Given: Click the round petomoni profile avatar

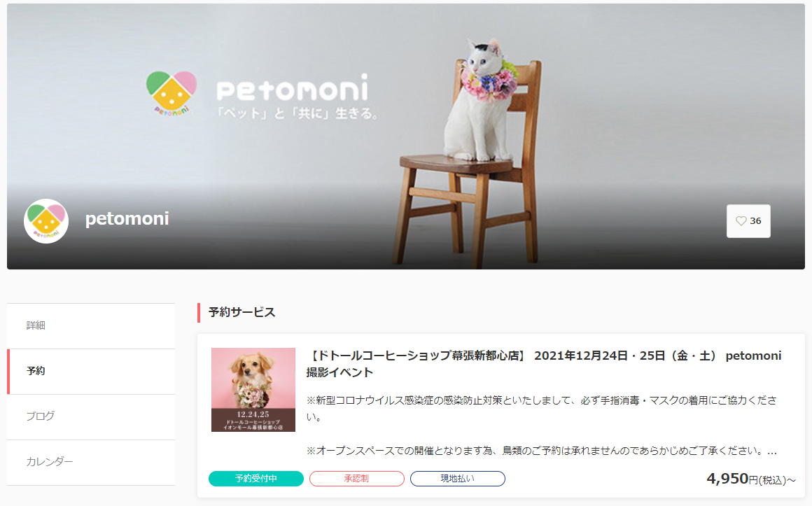Looking at the screenshot, I should [46, 221].
